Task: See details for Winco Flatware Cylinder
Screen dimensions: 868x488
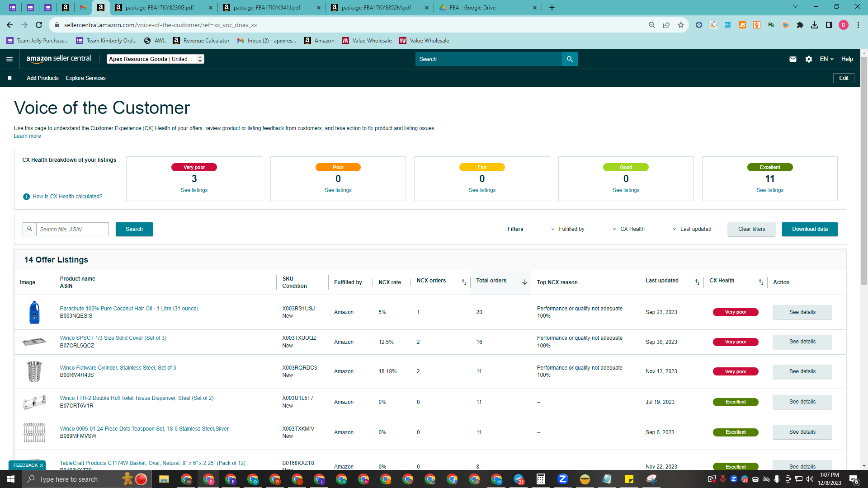Action: click(x=802, y=371)
